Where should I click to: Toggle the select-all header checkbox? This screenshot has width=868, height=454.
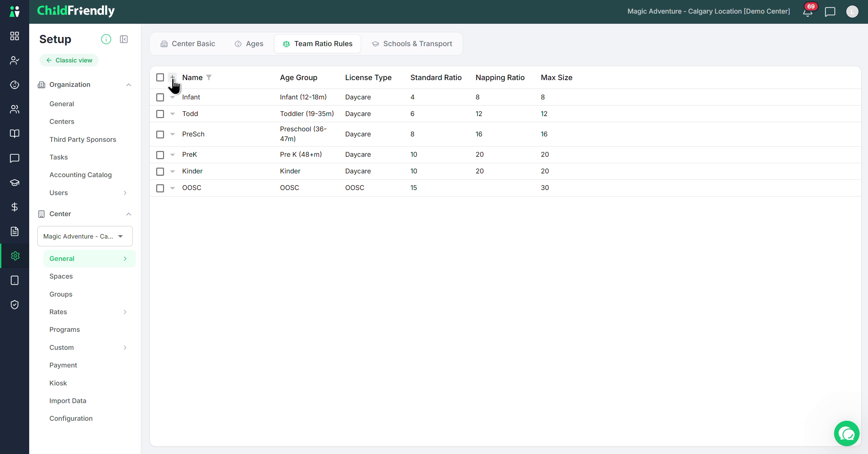pos(160,77)
